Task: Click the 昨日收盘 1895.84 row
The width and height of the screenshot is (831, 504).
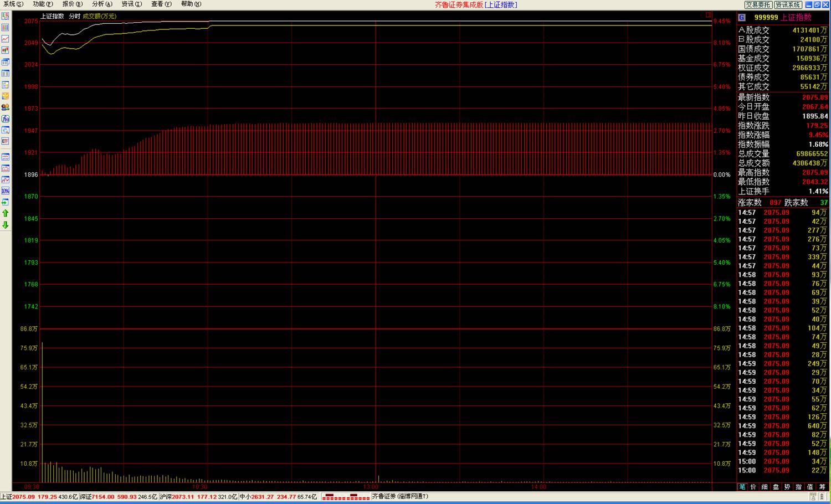Action: (x=783, y=116)
